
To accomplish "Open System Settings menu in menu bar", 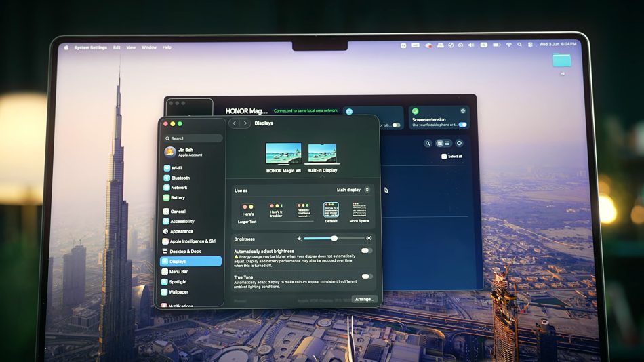I will [x=91, y=47].
